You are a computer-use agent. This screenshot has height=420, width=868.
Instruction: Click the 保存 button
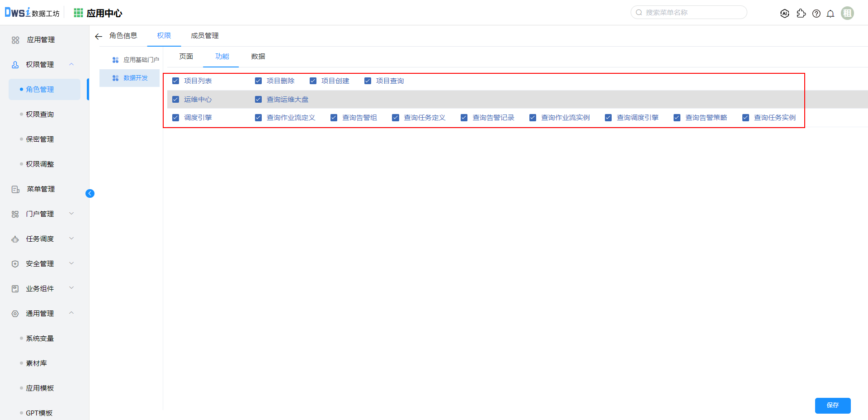coord(832,406)
